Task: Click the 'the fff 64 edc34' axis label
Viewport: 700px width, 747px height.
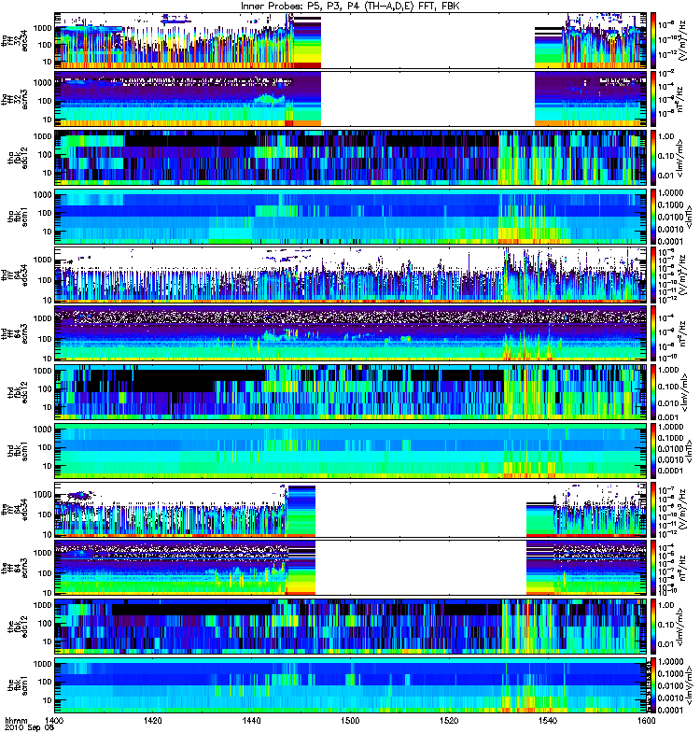Action: pyautogui.click(x=15, y=510)
